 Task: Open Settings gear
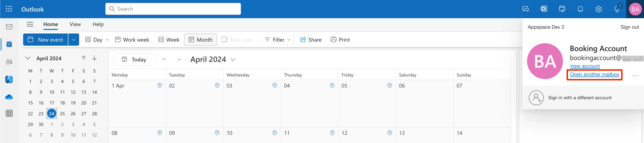point(598,9)
